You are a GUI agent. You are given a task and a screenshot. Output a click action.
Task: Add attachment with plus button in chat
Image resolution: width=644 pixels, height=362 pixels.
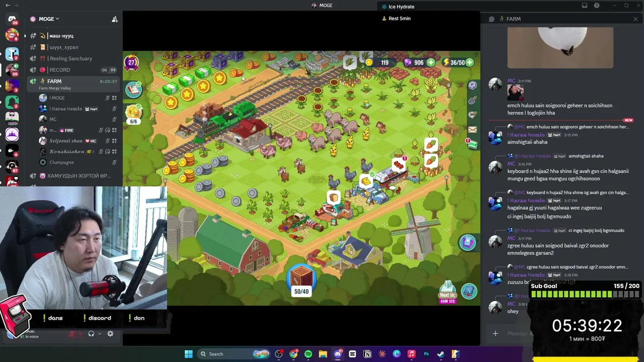pyautogui.click(x=495, y=333)
